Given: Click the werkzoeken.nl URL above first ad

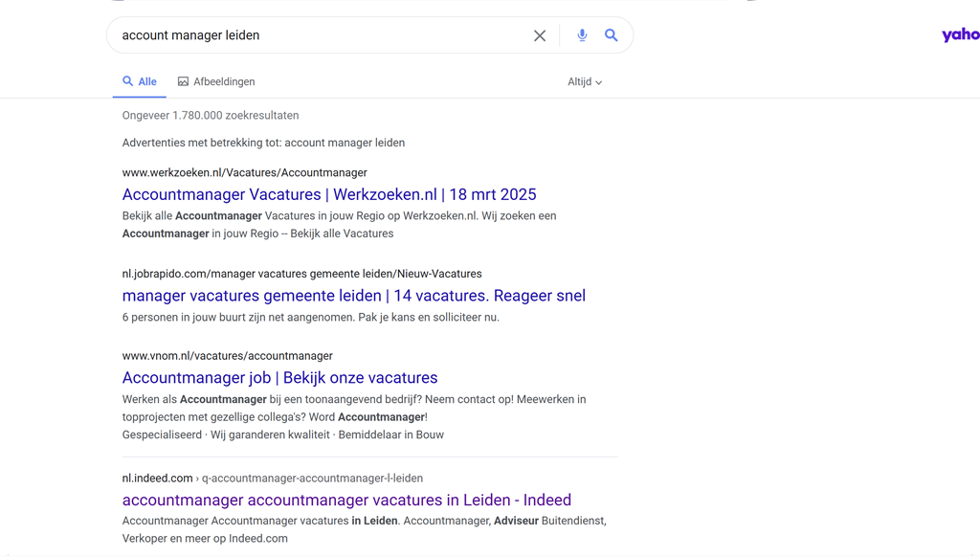Looking at the screenshot, I should [x=244, y=172].
